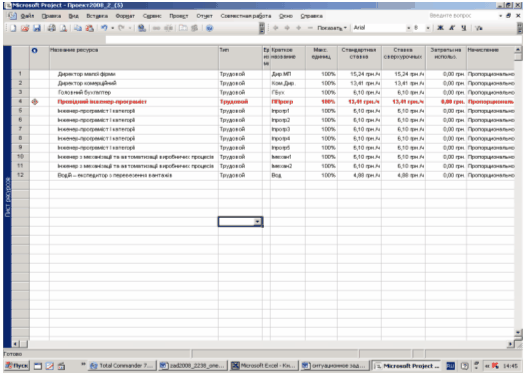The height and width of the screenshot is (374, 524).
Task: Select the Головний бухгалтер resource name cell
Action: click(x=134, y=93)
